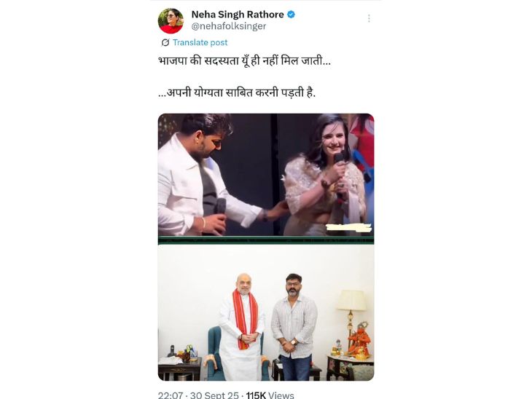The image size is (532, 399).
Task: Click the orange Hanuman idol in bottom photo
Action: coord(359,340)
